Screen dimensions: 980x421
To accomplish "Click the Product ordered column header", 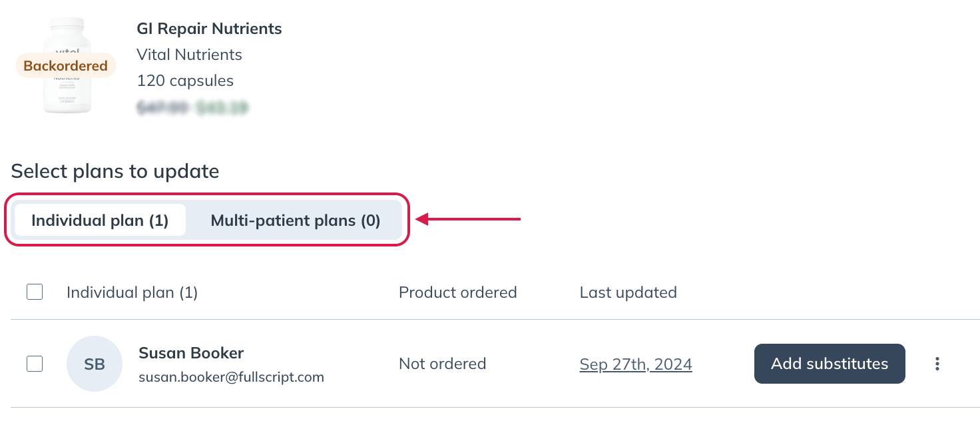I will 457,292.
